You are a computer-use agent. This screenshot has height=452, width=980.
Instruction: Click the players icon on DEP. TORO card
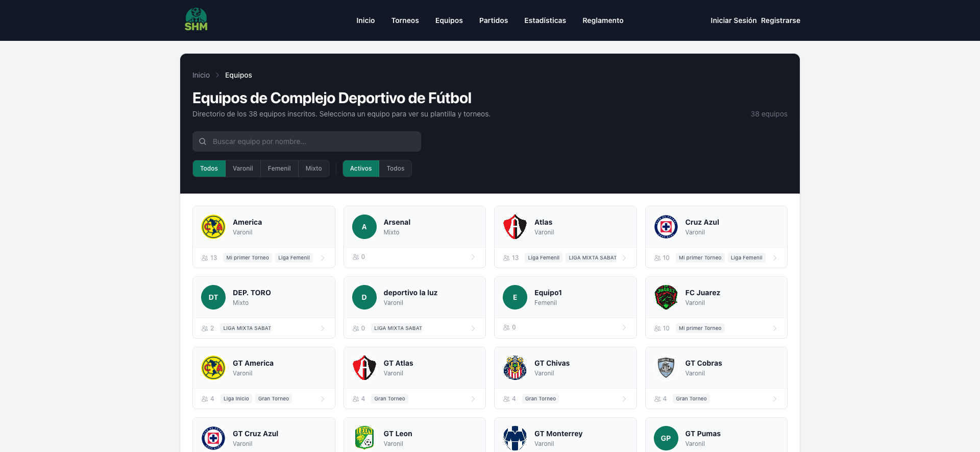[x=205, y=328]
